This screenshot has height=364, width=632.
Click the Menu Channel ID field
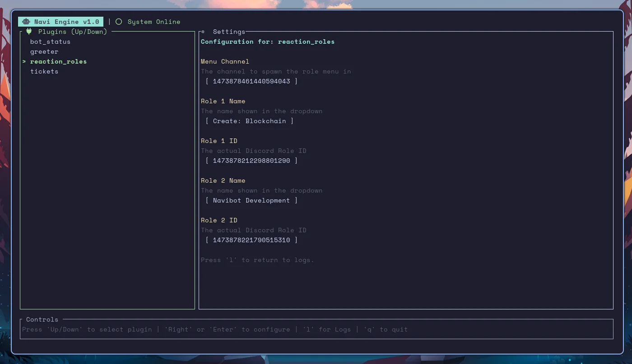pyautogui.click(x=251, y=81)
